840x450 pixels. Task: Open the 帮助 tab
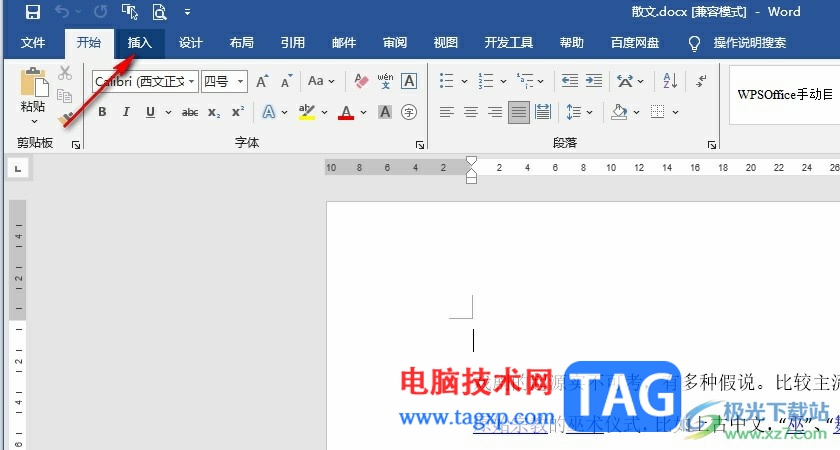point(572,43)
